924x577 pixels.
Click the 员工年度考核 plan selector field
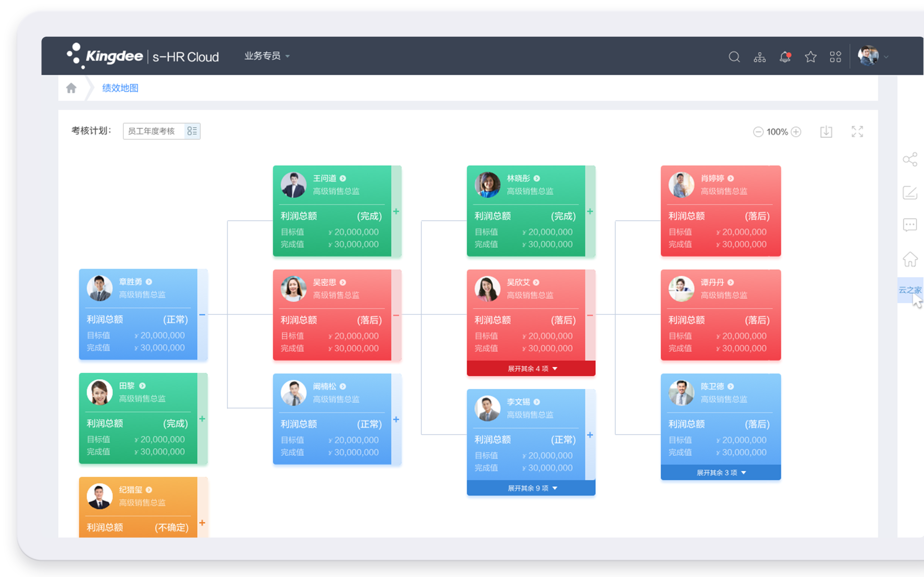pyautogui.click(x=153, y=131)
